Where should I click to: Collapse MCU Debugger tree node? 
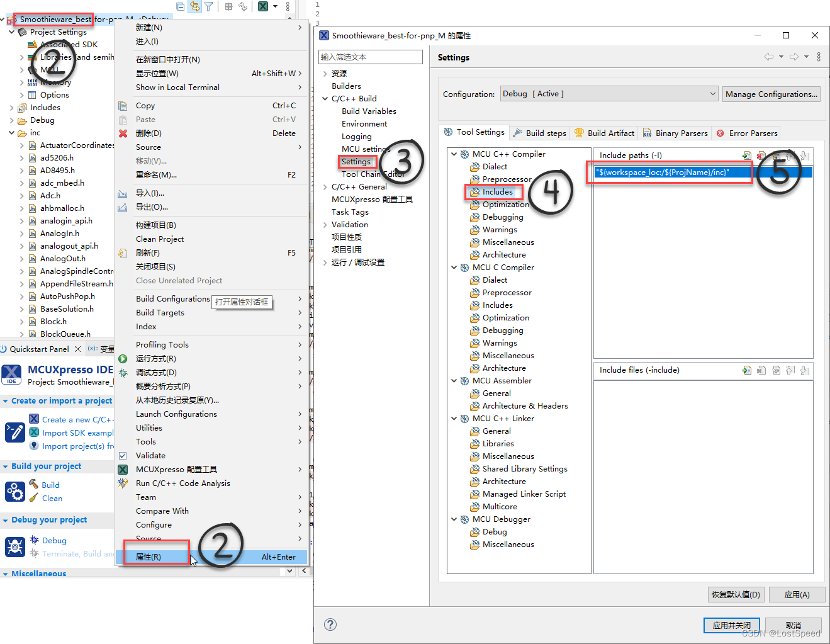454,519
